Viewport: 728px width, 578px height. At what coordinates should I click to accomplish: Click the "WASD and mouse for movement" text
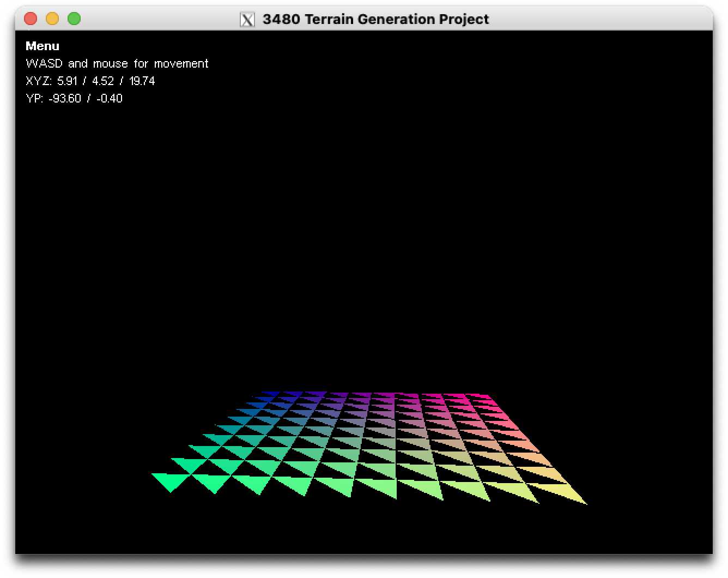117,64
